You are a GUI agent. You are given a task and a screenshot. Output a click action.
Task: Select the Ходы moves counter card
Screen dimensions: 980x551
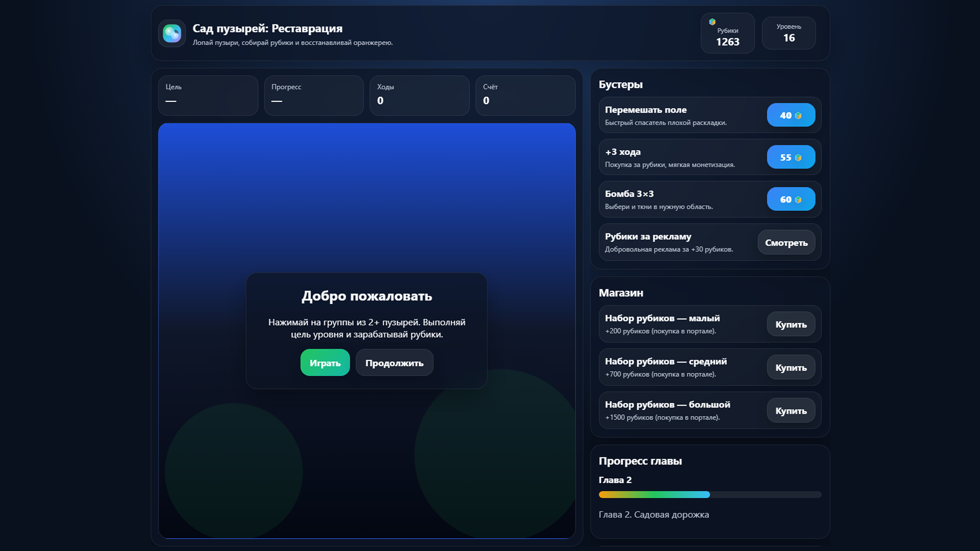419,95
